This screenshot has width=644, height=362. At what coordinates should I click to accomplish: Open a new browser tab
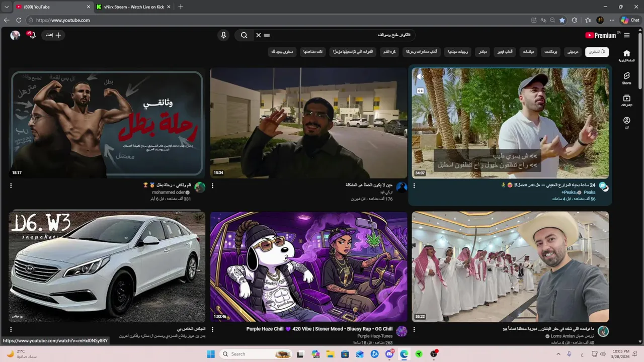[x=181, y=7]
